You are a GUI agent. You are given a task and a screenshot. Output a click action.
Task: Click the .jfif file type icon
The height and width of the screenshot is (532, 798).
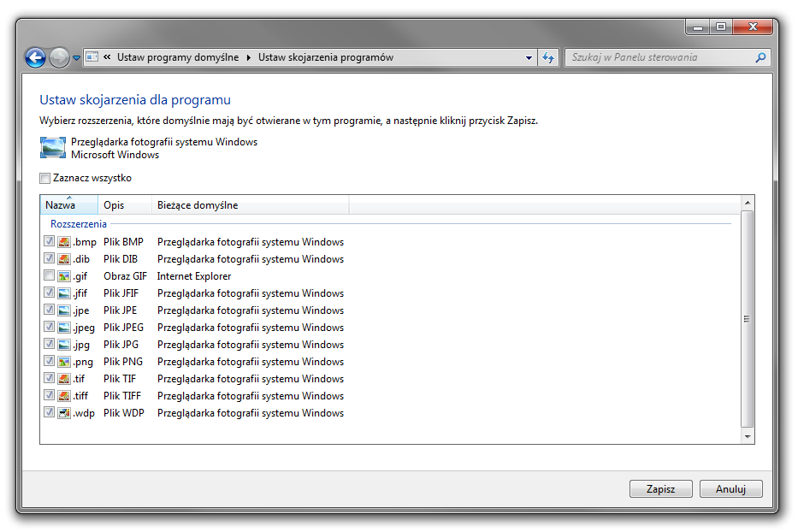click(x=63, y=293)
